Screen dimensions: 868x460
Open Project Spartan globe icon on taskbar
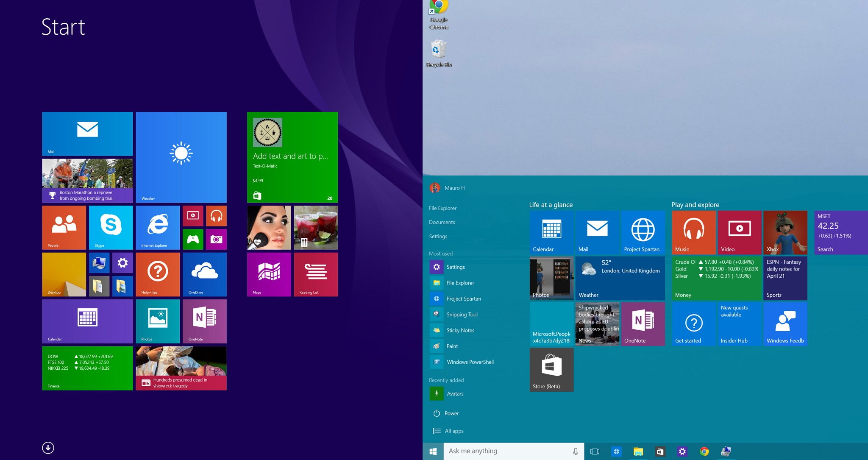[x=617, y=452]
